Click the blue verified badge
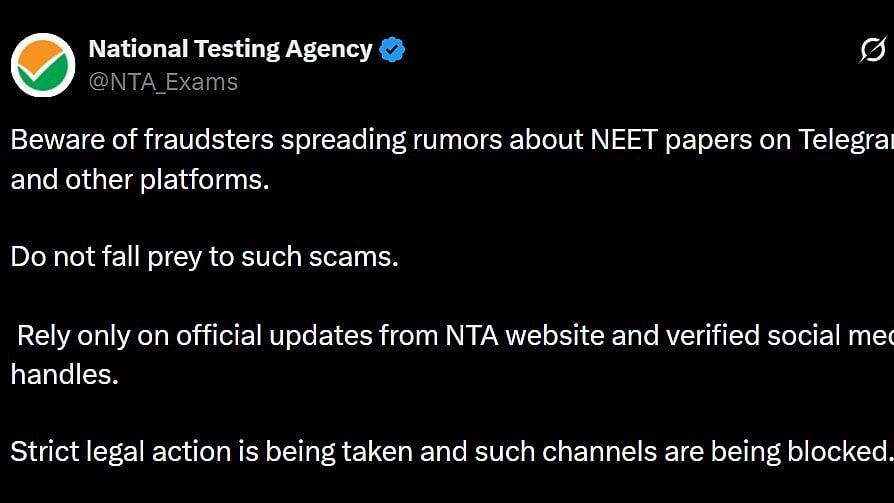The width and height of the screenshot is (894, 503). click(x=392, y=49)
